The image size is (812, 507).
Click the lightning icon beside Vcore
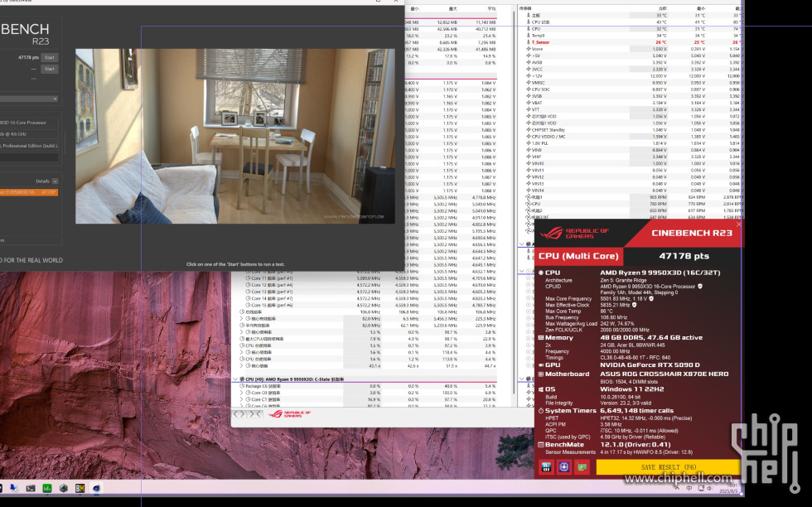click(x=529, y=49)
